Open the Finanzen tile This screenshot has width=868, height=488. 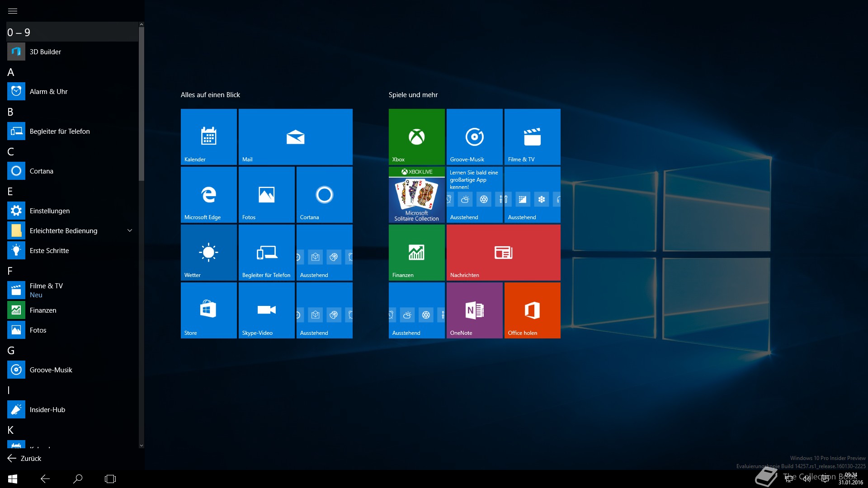pyautogui.click(x=417, y=253)
